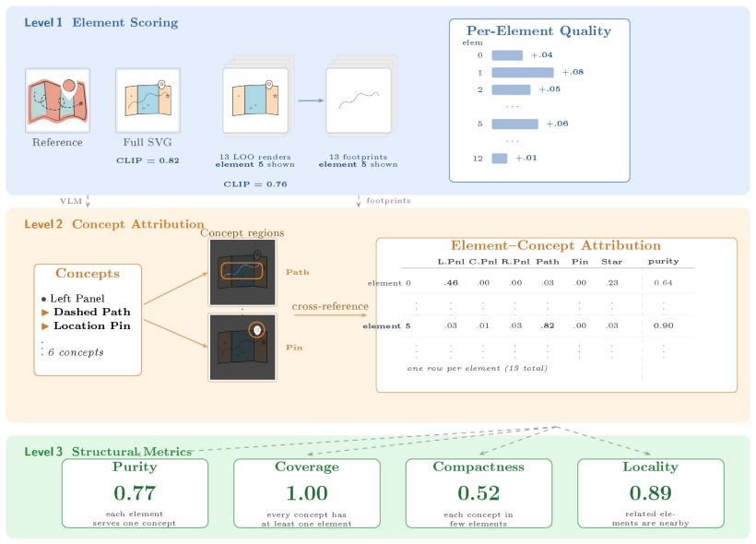
Task: Select the Purity 0.77 metric card
Action: point(135,493)
